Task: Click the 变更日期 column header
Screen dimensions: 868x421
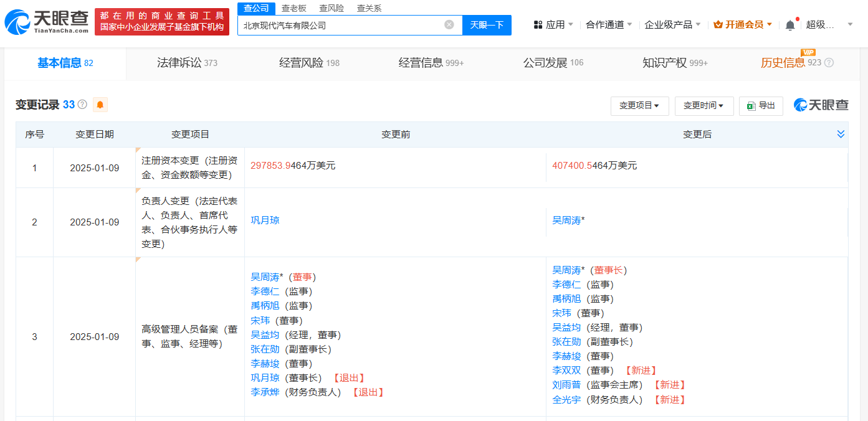Action: click(95, 135)
